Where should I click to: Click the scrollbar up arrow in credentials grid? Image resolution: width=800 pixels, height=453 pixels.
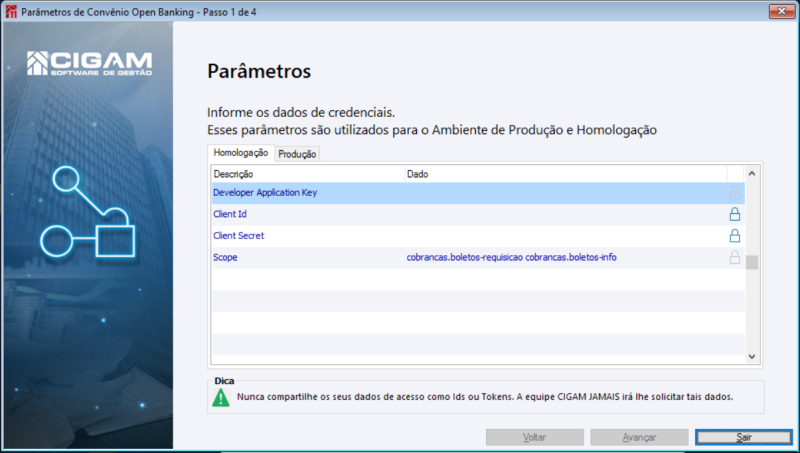click(752, 173)
